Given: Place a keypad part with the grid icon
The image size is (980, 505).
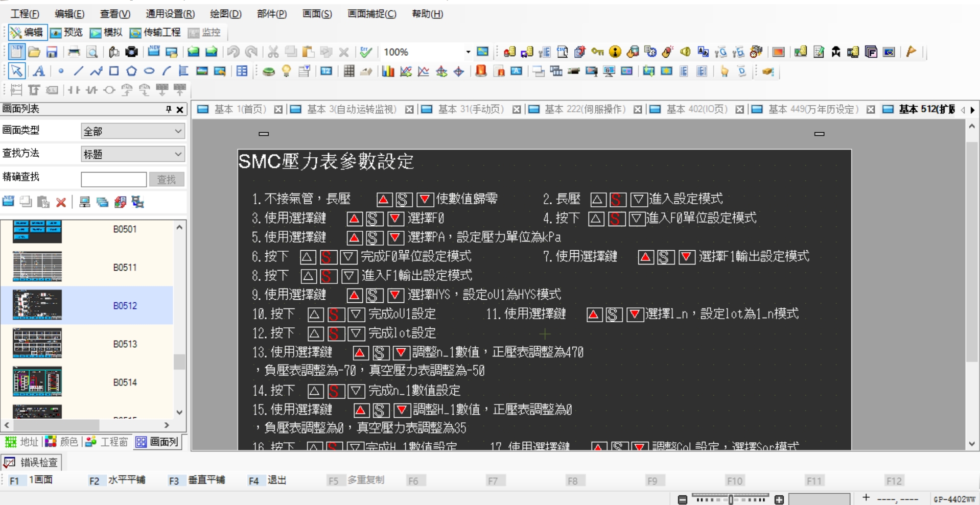Looking at the screenshot, I should coord(349,71).
